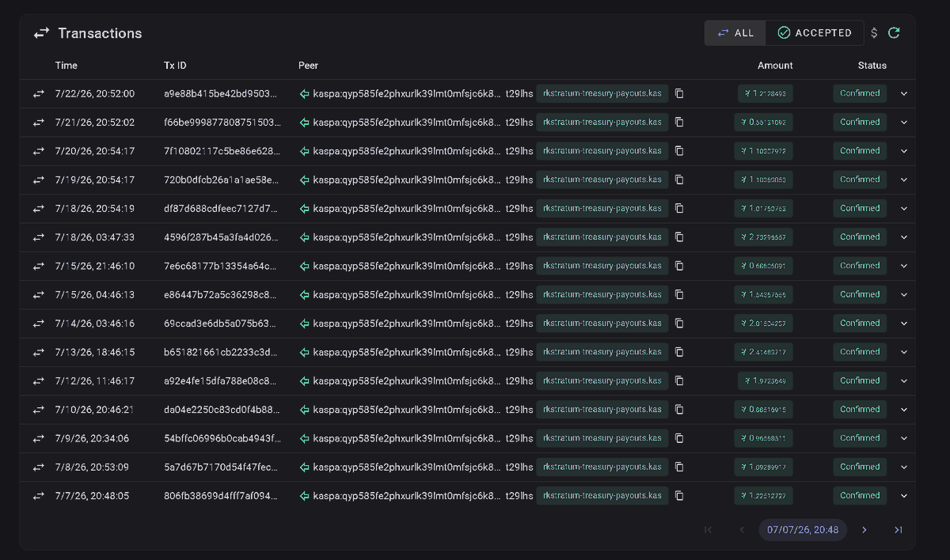The image size is (950, 560).
Task: Refresh the transactions list
Action: coord(894,32)
